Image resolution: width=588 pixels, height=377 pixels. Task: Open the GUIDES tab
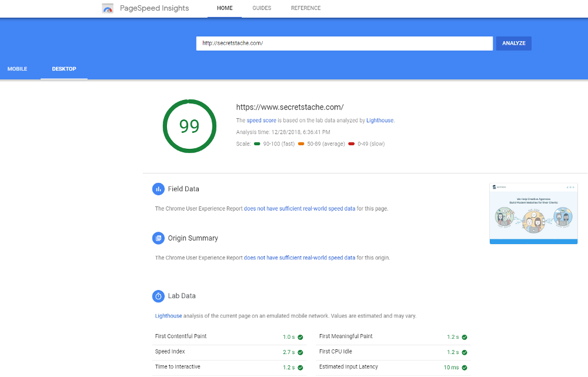(x=262, y=8)
